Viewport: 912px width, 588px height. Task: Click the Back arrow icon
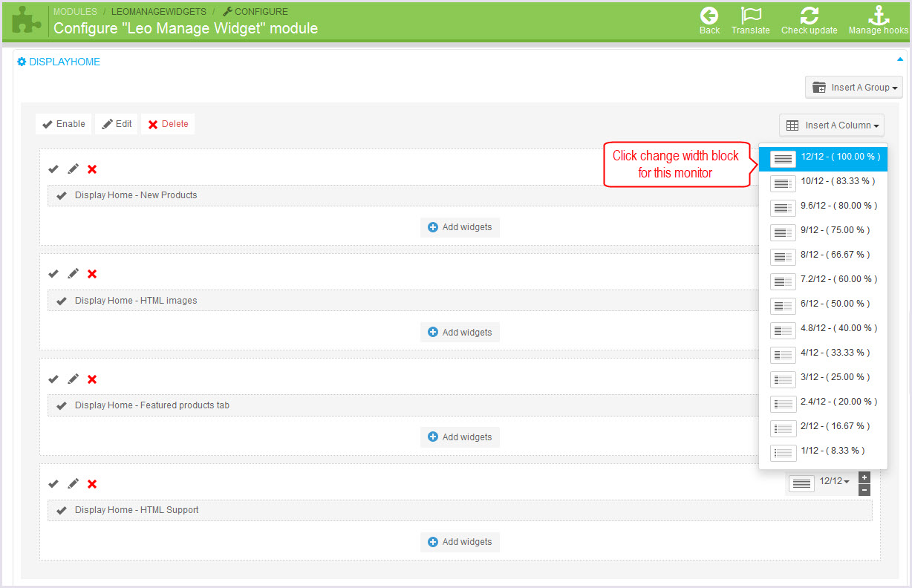709,16
